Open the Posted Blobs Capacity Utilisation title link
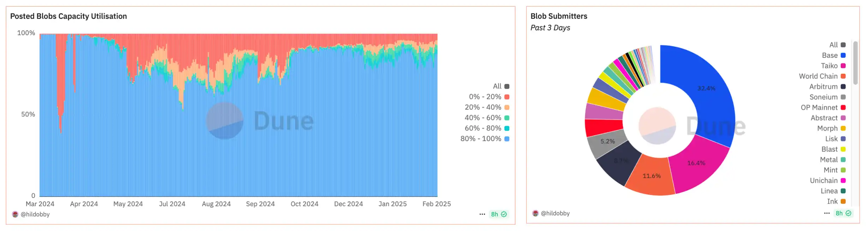 point(69,16)
